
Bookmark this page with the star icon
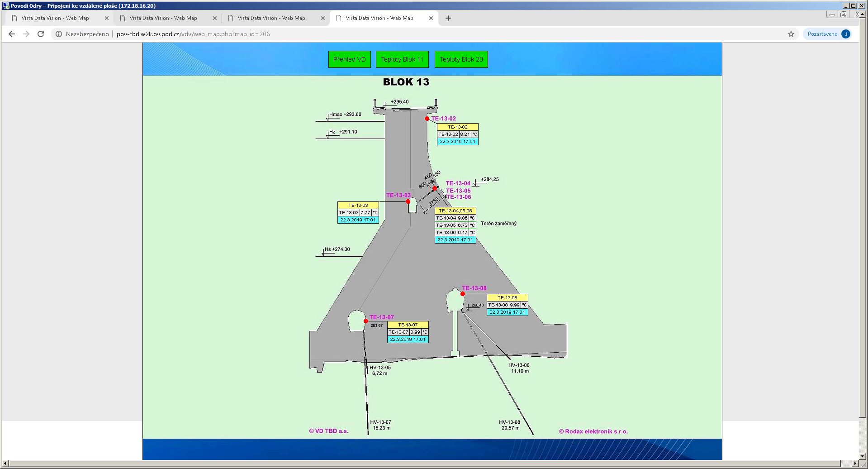click(791, 34)
